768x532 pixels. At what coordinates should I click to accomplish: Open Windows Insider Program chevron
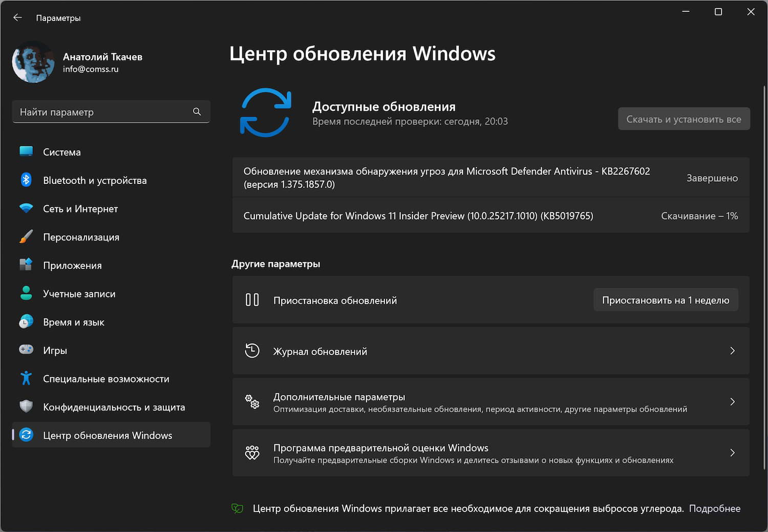click(x=732, y=453)
